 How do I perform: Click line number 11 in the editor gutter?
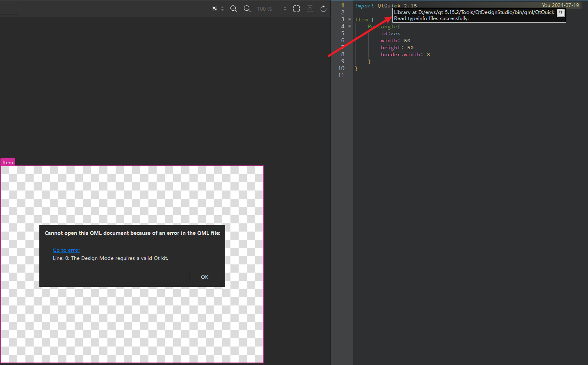point(341,75)
